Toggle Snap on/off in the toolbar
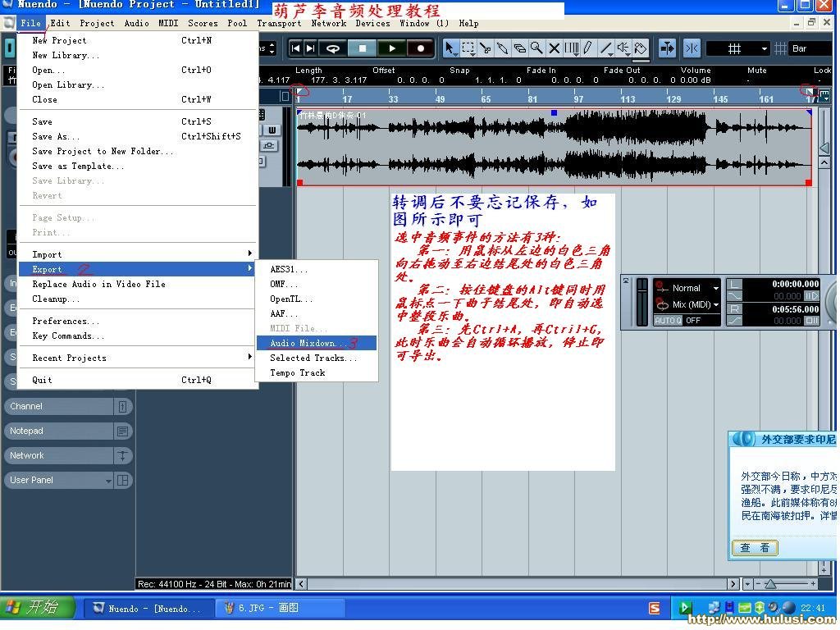 (x=692, y=48)
